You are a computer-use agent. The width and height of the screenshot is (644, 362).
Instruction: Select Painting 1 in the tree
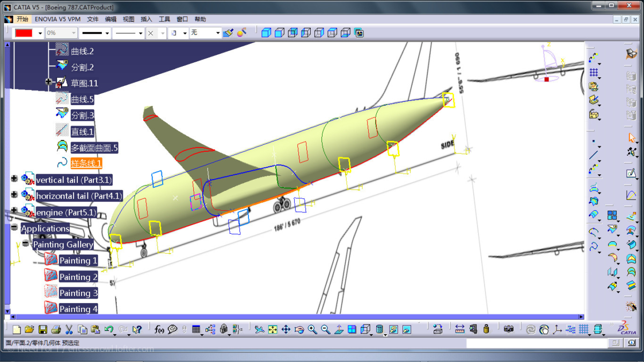(x=78, y=261)
